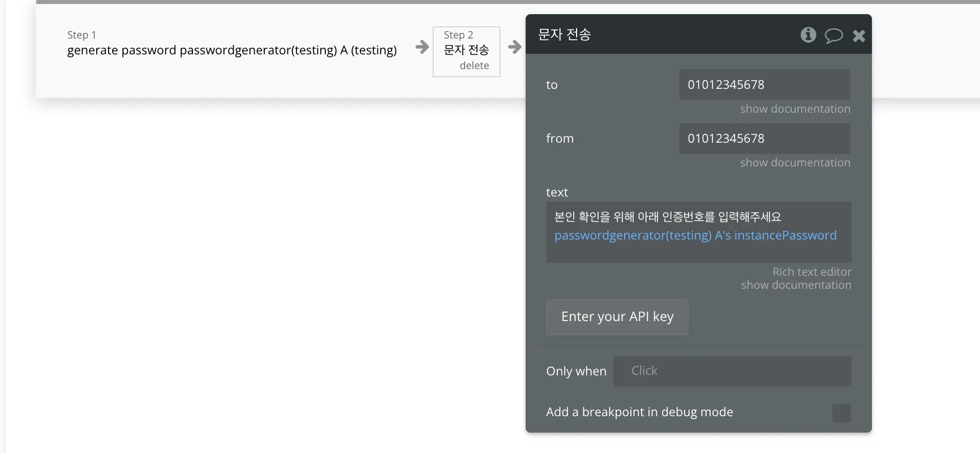
Task: Click the arrow after the Step 2 box
Action: (x=514, y=47)
